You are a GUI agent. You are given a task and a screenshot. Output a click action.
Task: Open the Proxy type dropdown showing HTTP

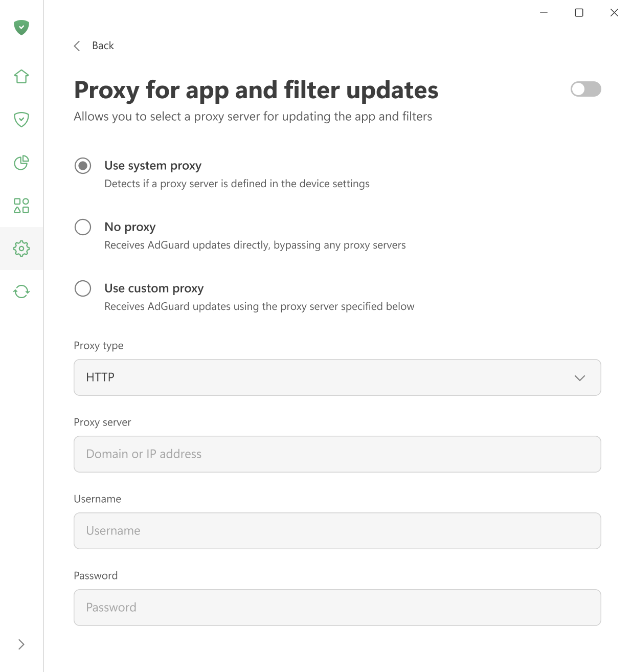pos(337,377)
